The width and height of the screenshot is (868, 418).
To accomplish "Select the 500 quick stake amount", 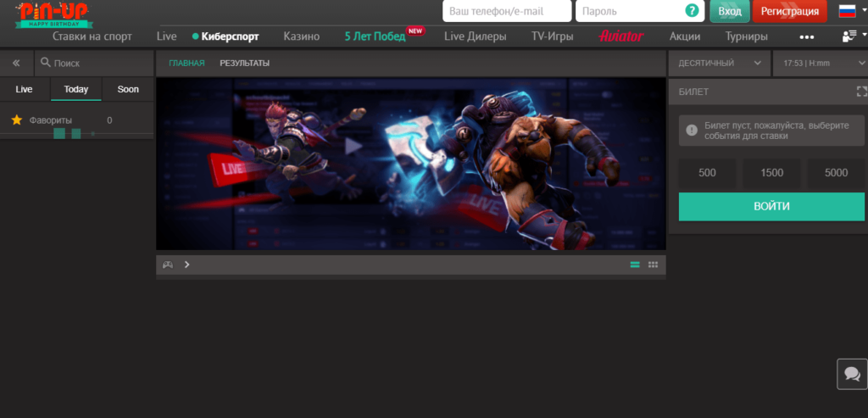I will pyautogui.click(x=708, y=173).
